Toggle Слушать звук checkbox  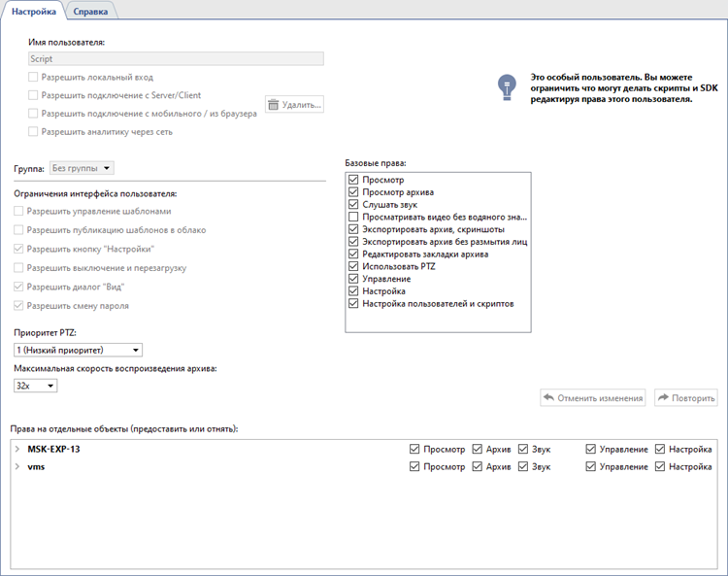(353, 205)
